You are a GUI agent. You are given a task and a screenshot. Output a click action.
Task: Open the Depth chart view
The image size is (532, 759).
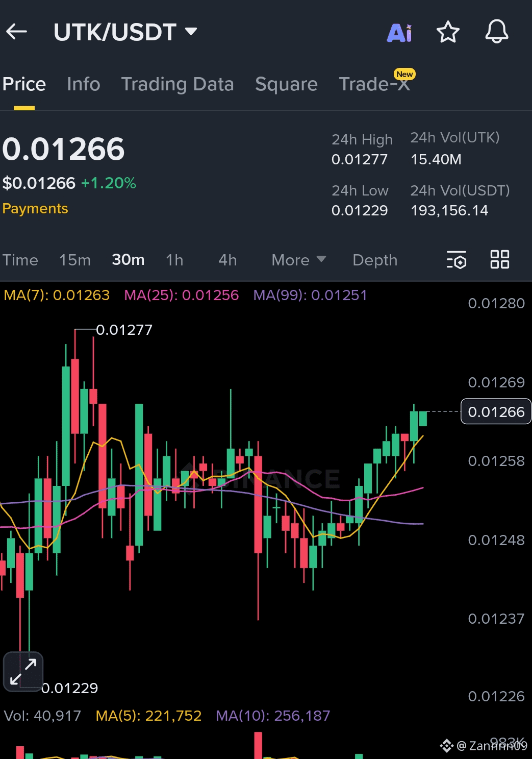point(374,260)
